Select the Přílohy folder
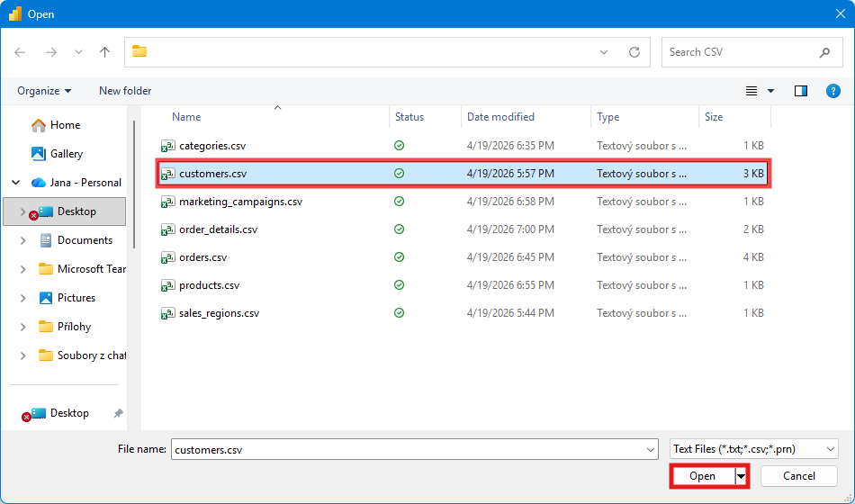Screen dimensions: 855x504 point(74,327)
